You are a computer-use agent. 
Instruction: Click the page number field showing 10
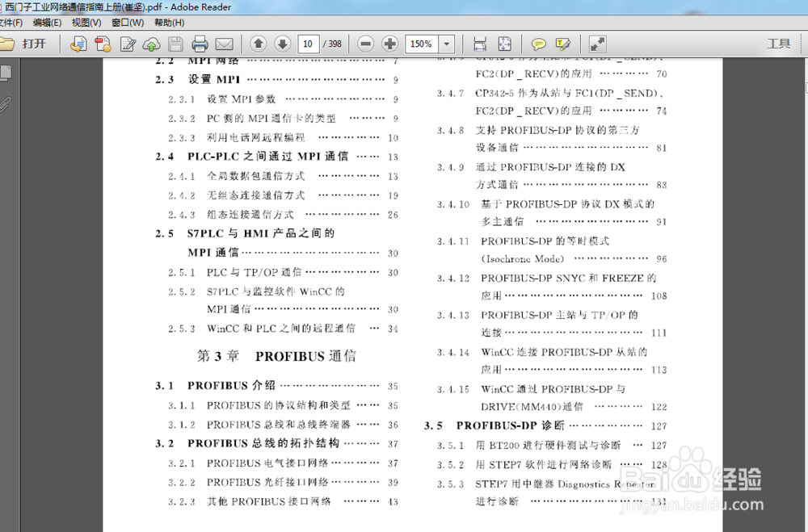[308, 44]
